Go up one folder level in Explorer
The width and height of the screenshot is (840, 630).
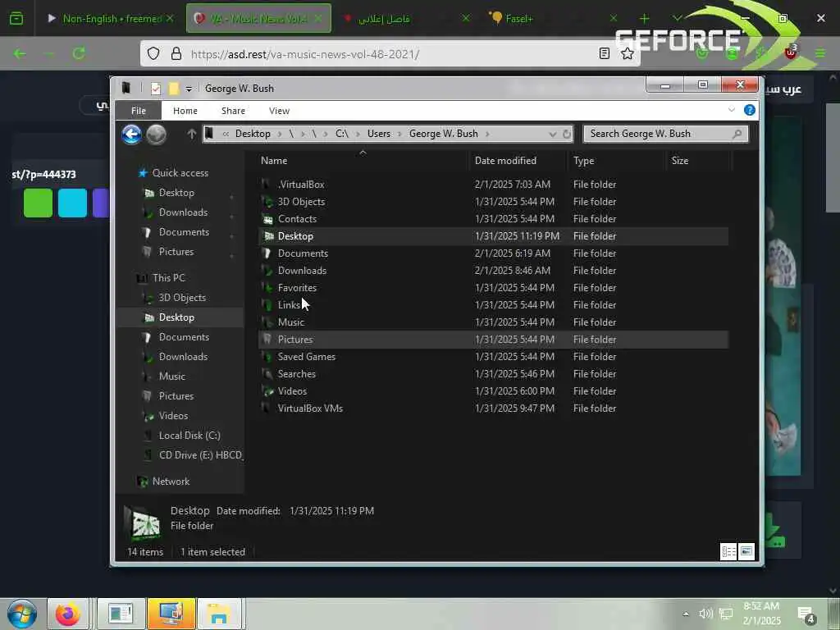[x=191, y=134]
